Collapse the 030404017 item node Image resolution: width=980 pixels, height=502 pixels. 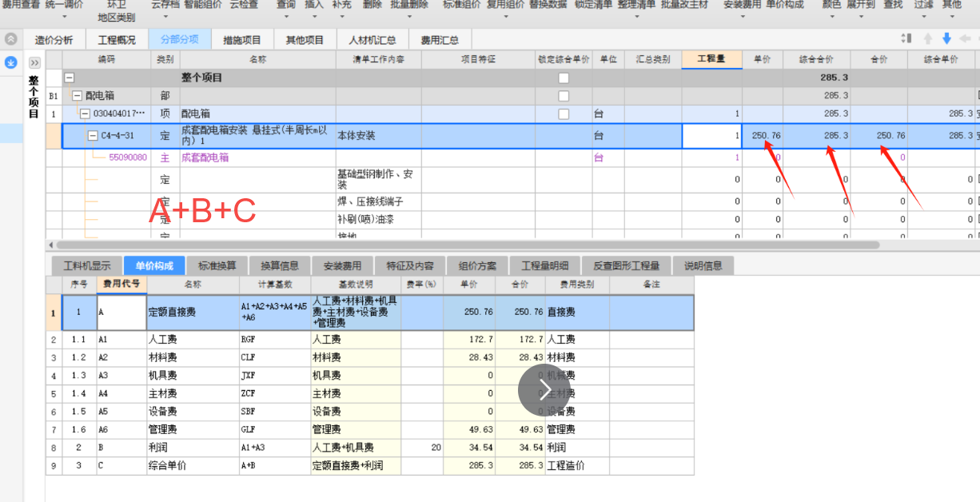(x=86, y=114)
